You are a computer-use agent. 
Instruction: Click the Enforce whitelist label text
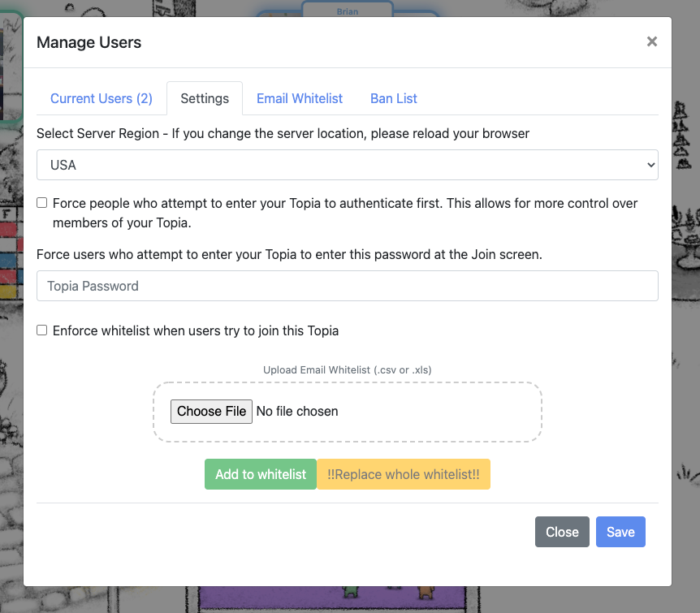tap(196, 330)
